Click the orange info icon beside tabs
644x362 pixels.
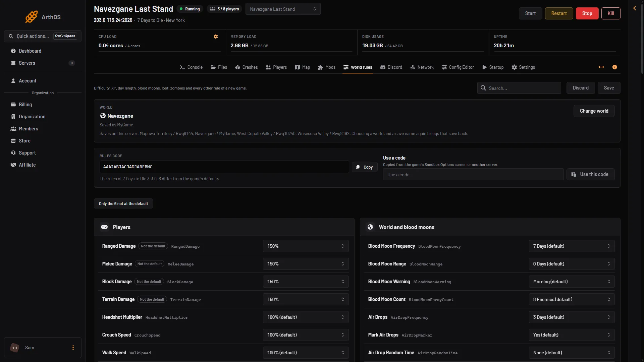614,67
